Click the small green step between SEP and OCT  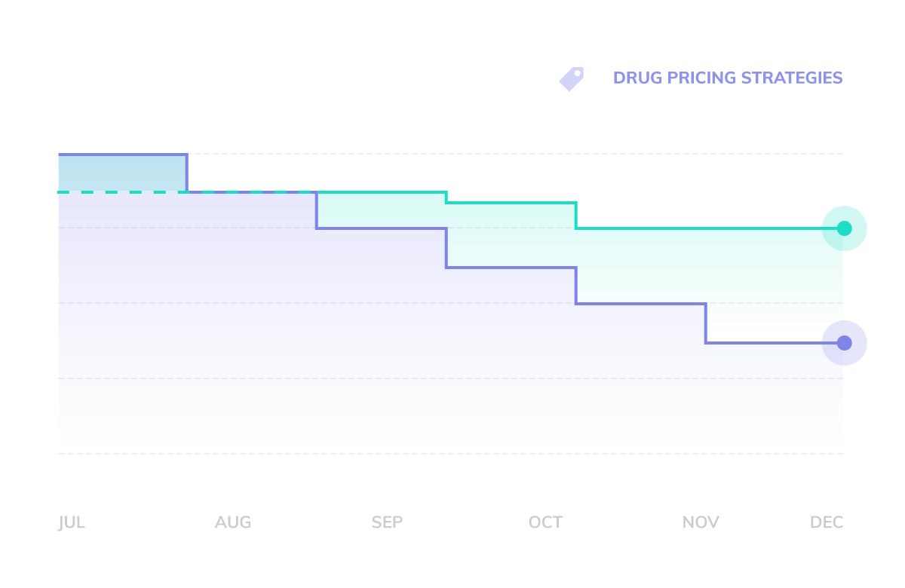(x=511, y=203)
